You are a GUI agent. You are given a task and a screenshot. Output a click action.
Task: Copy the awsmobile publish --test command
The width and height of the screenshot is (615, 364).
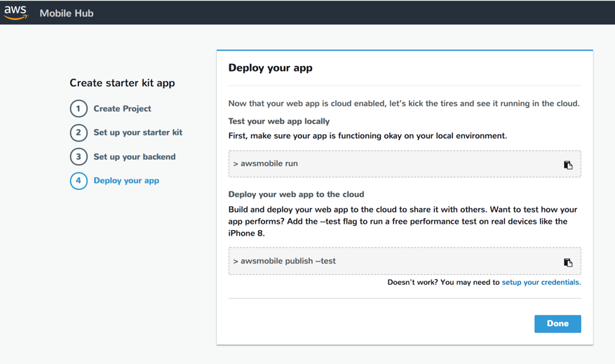tap(568, 262)
